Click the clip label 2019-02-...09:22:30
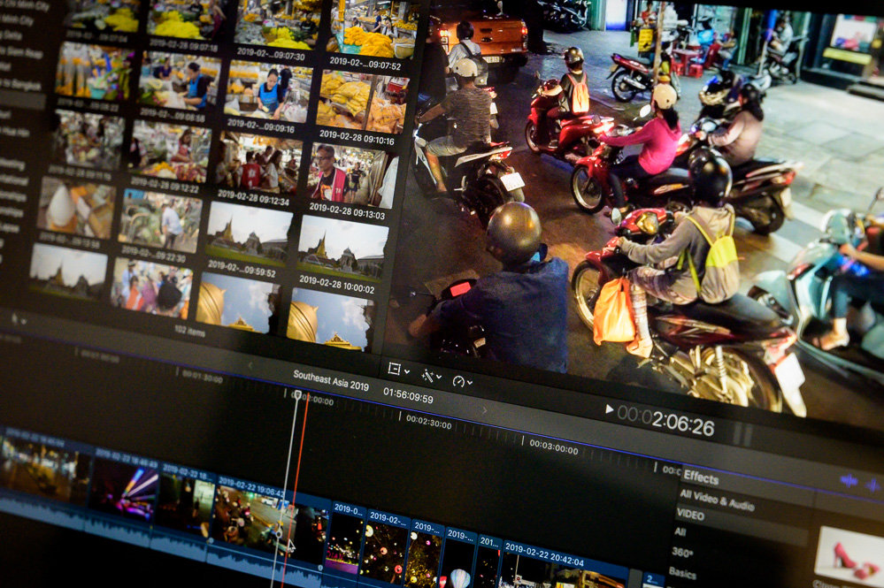884x588 pixels. tap(154, 255)
